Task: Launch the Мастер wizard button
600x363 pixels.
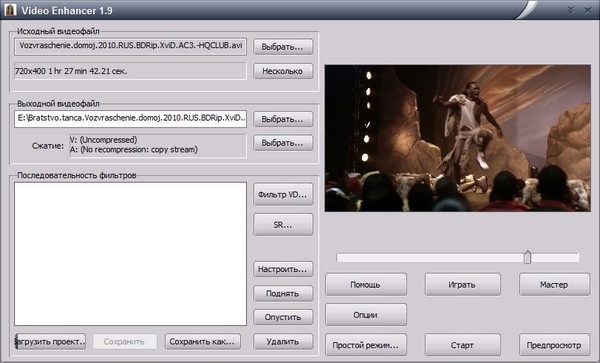Action: click(554, 285)
